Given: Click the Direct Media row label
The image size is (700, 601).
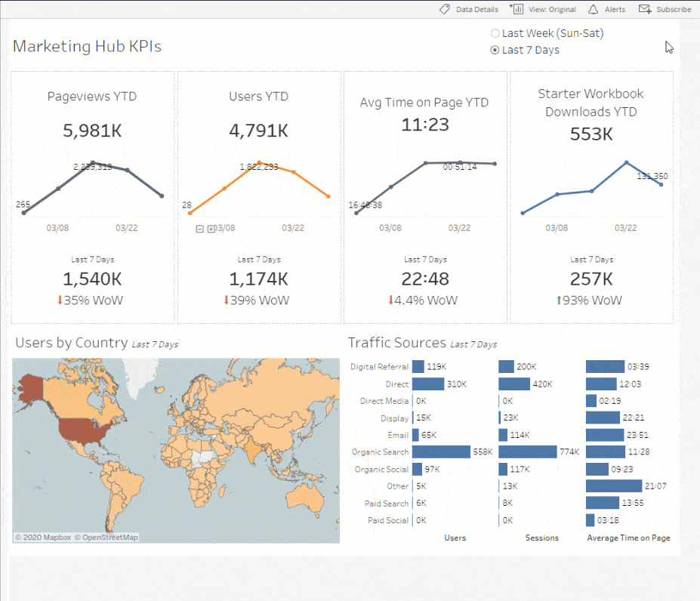Looking at the screenshot, I should click(x=384, y=401).
